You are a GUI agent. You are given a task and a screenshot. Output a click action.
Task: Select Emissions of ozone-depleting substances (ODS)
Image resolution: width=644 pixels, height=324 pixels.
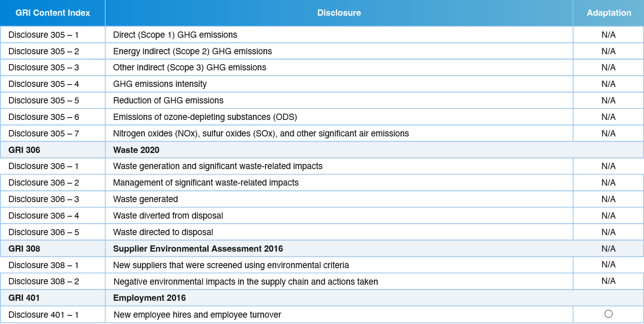205,117
